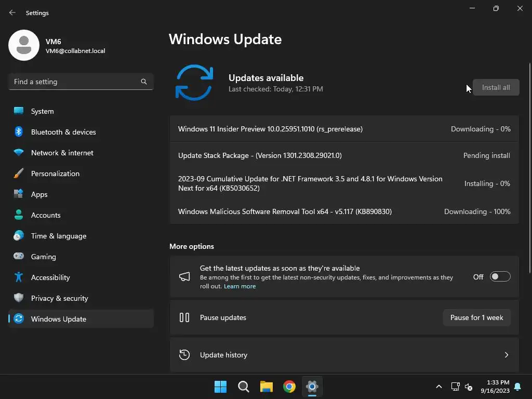Open the System settings page
This screenshot has height=399, width=532.
pos(81,111)
